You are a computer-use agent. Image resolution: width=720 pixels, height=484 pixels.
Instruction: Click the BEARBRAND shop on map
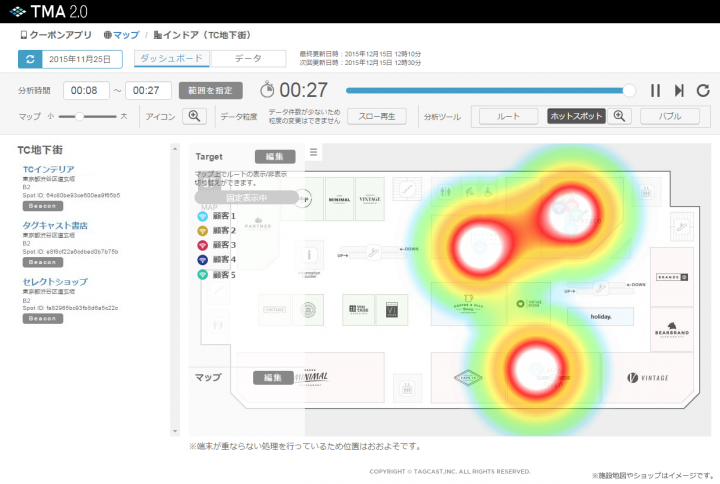pos(672,330)
